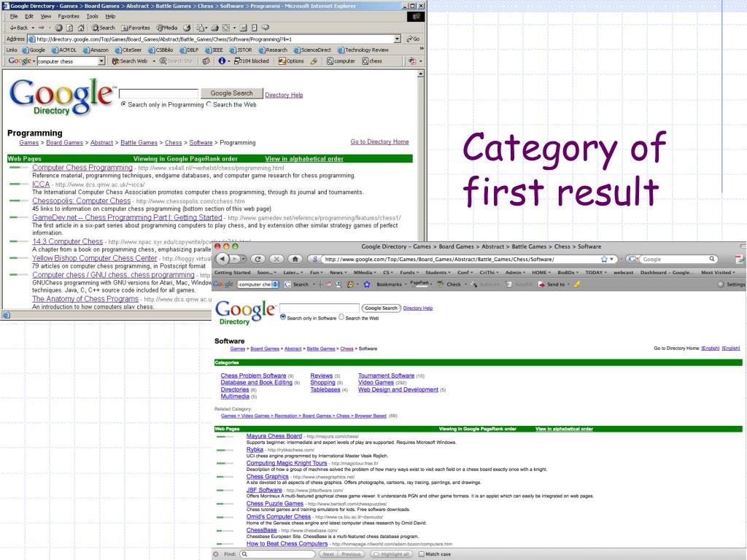
Task: Click the Stop icon in Internet Explorer
Action: pyautogui.click(x=58, y=28)
